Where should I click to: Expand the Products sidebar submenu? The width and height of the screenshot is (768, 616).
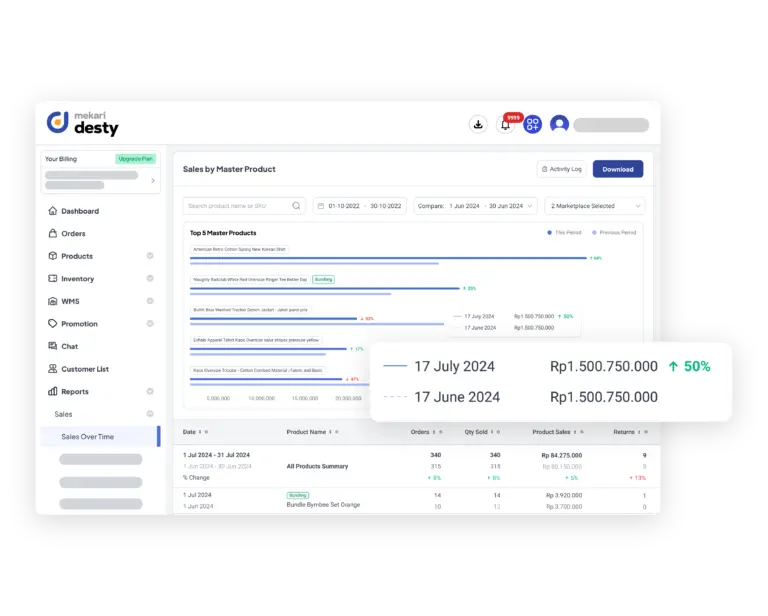[x=150, y=256]
